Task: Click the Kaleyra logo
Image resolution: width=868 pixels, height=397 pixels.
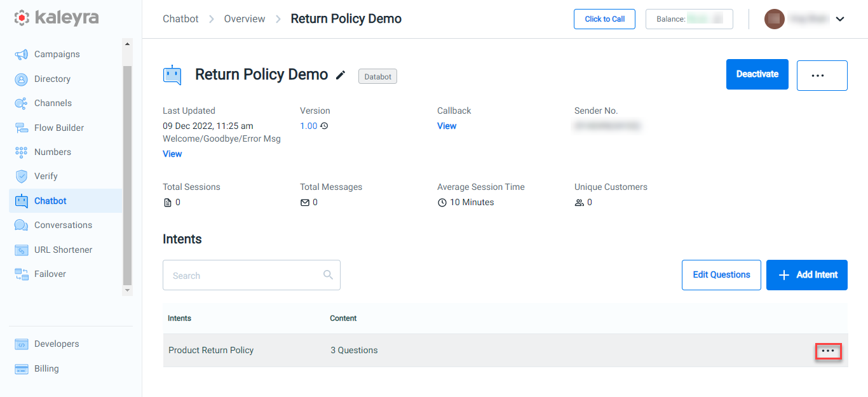Action: (x=57, y=18)
